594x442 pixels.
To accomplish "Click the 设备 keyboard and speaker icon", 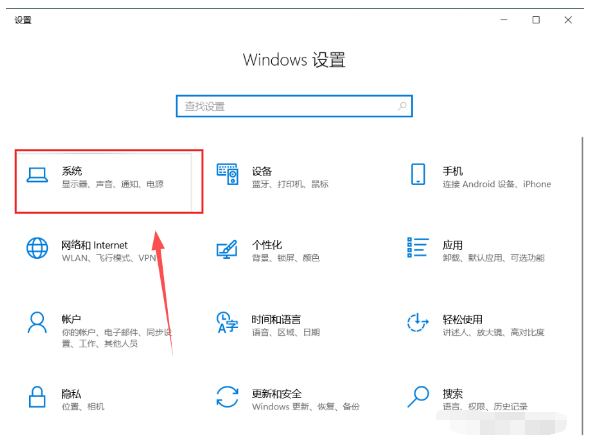I will pos(227,174).
